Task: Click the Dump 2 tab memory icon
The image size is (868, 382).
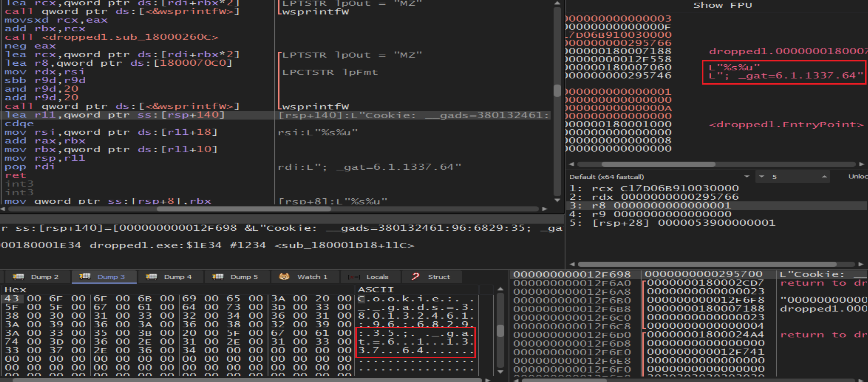Action: click(18, 277)
